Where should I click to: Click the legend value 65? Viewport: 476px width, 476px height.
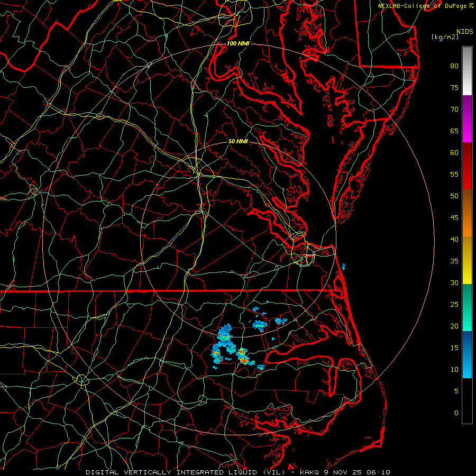click(454, 131)
